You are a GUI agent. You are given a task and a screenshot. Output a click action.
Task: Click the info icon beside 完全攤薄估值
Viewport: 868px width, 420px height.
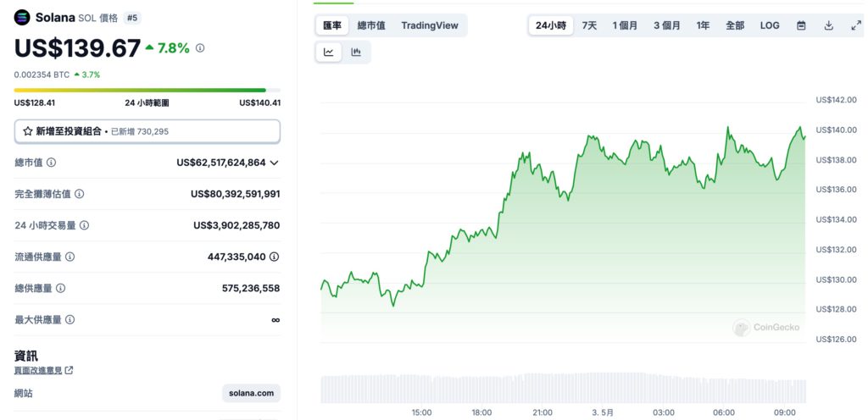80,194
